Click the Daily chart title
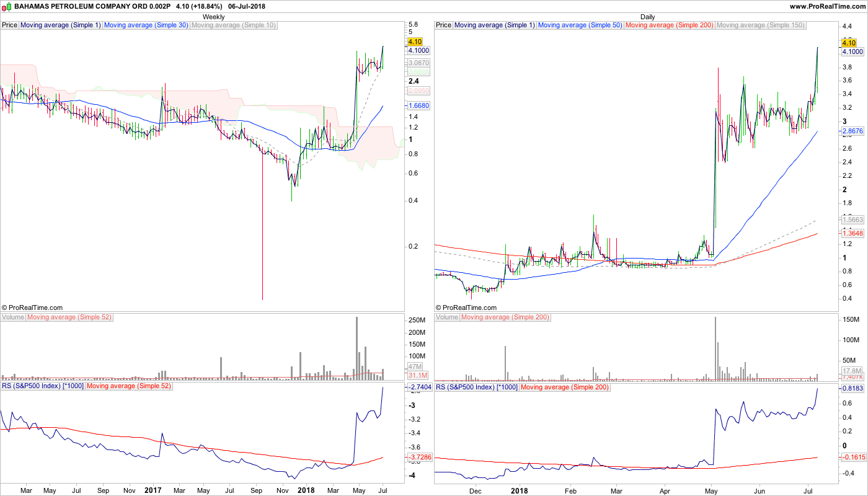Viewport: 868px width, 496px height. tap(648, 17)
